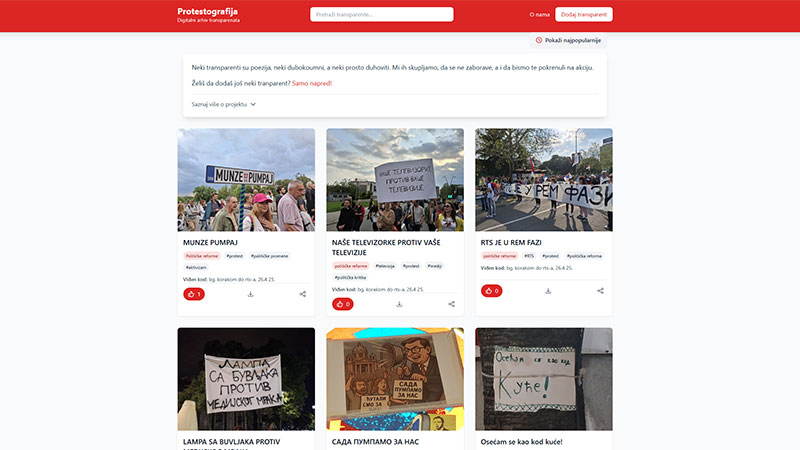
Task: Toggle Pokaži najpopularnije sorting
Action: [568, 40]
